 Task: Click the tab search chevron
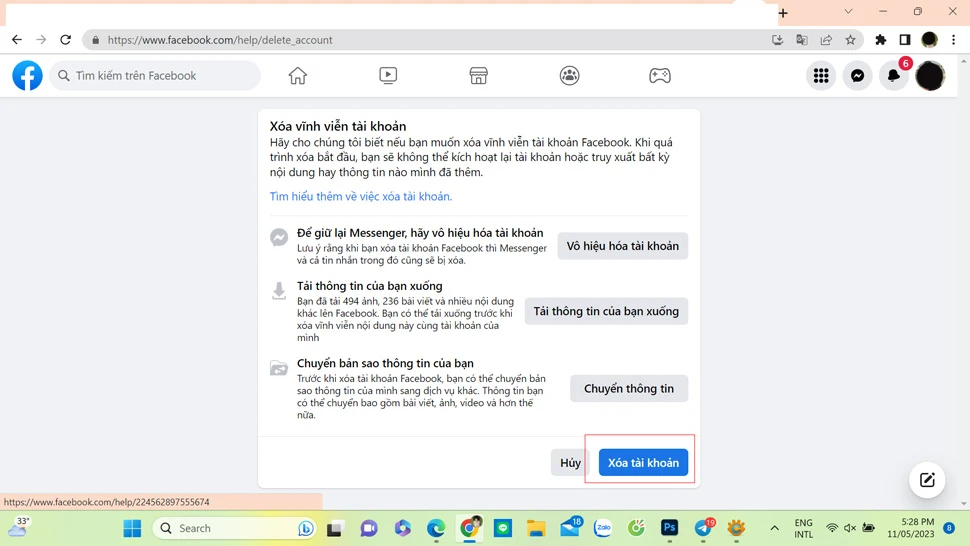point(848,11)
